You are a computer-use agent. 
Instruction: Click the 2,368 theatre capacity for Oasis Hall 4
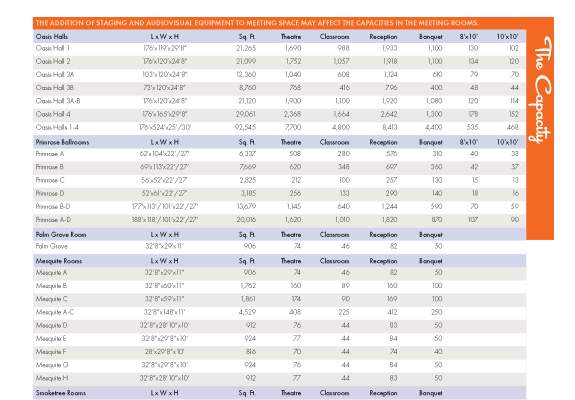coord(292,114)
